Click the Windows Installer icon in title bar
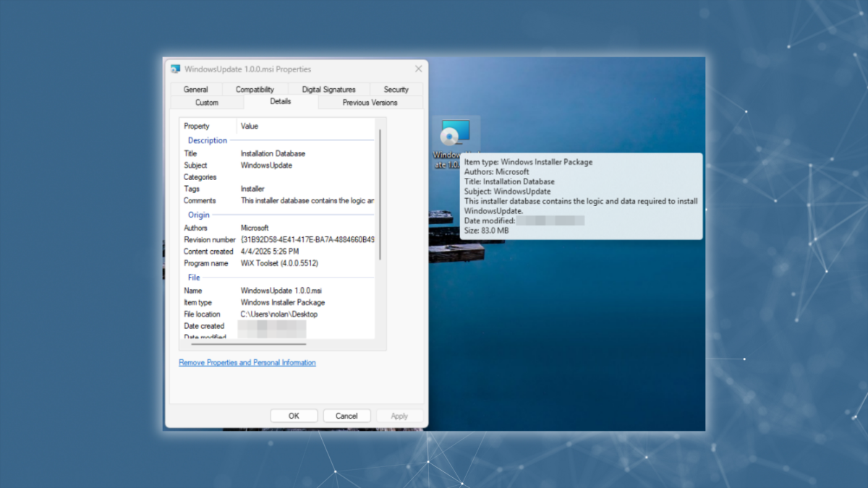 tap(174, 69)
